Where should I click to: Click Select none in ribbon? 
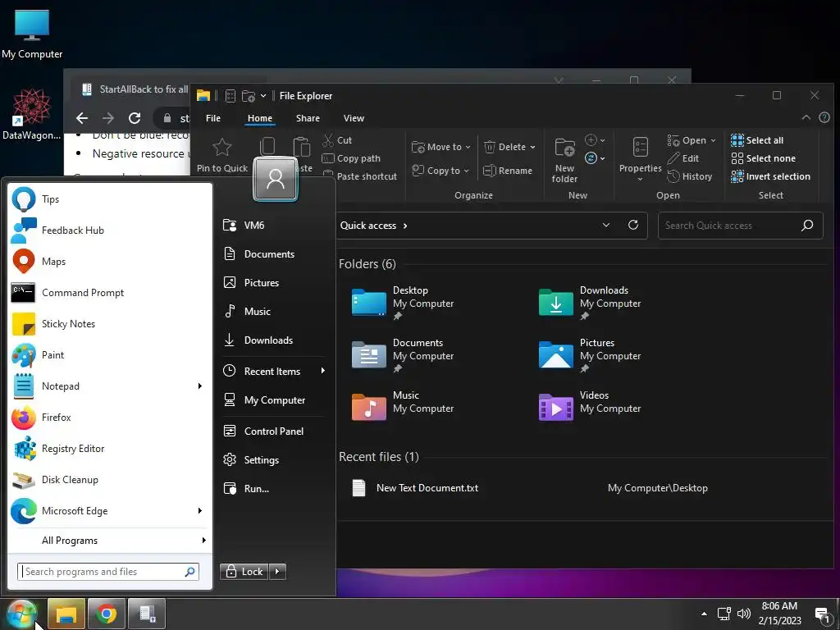(764, 158)
